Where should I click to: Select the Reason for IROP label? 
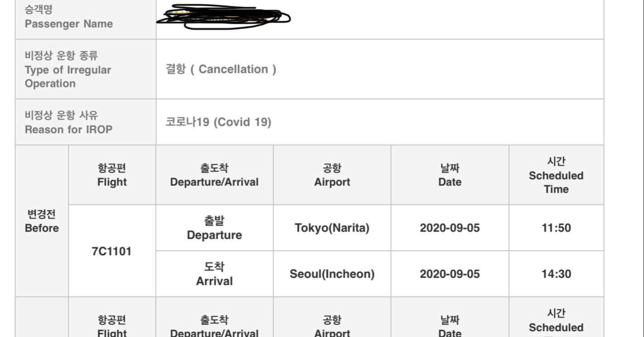pos(68,122)
